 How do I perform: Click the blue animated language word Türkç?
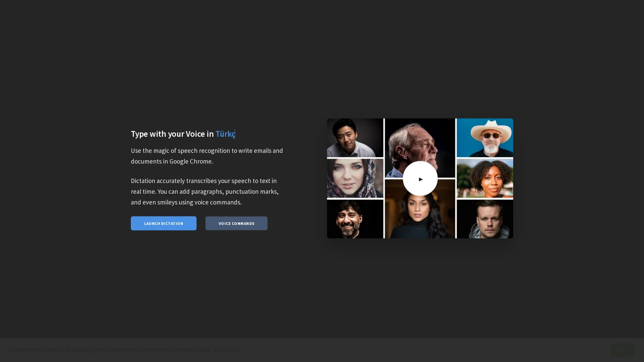[x=225, y=134]
